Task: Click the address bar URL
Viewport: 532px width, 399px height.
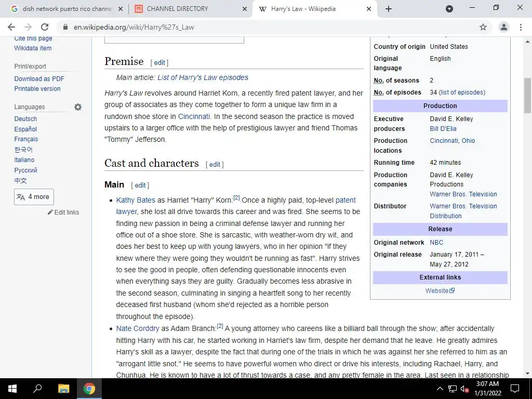Action: 134,27
